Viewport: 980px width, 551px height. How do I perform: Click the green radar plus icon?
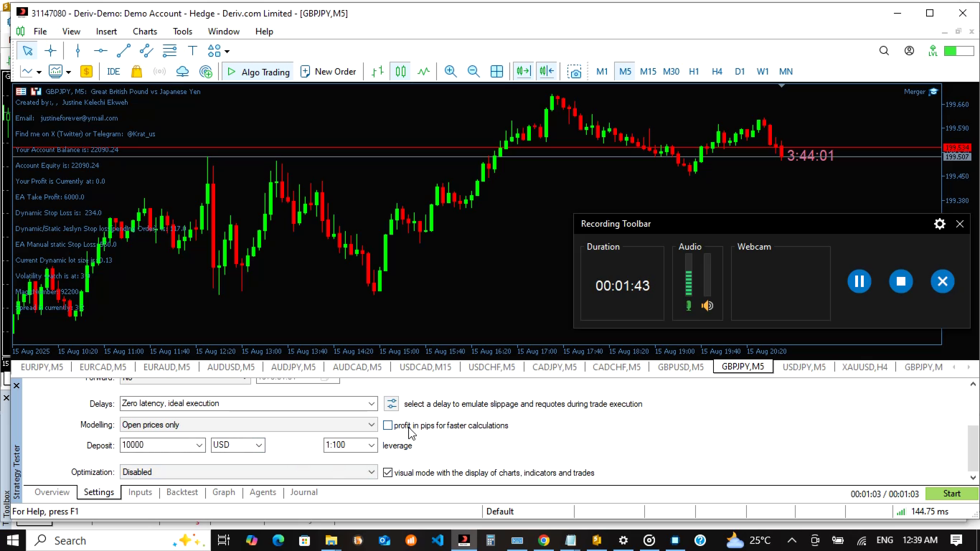click(206, 72)
